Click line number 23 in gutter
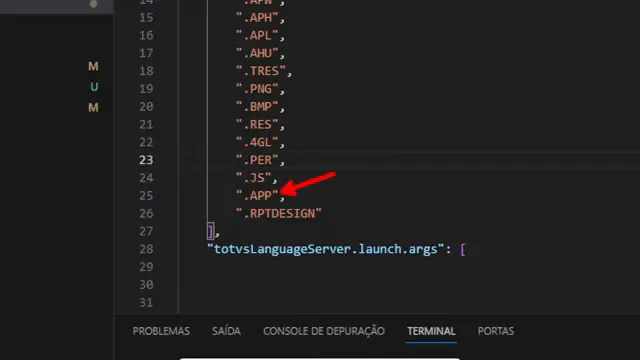 [146, 160]
